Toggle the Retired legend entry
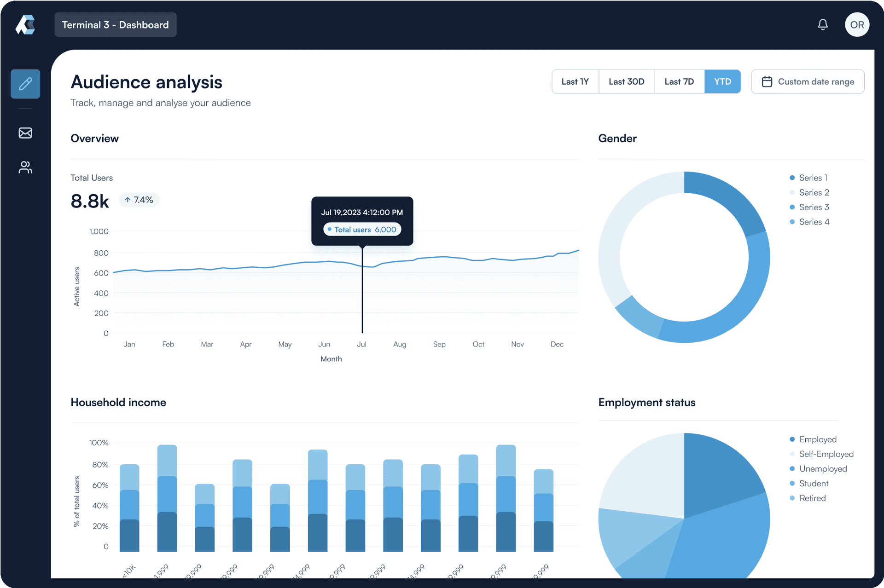The height and width of the screenshot is (588, 884). pyautogui.click(x=812, y=498)
